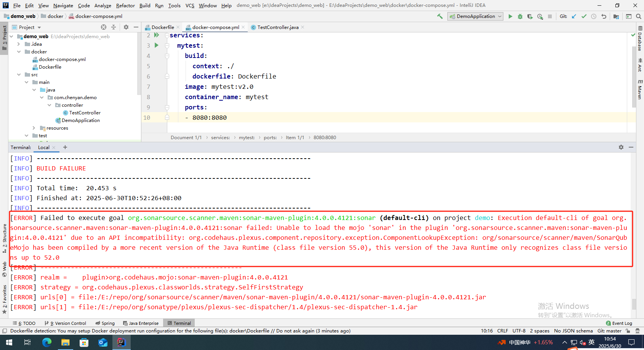Collapse the src folder node
Image resolution: width=644 pixels, height=350 pixels.
tap(19, 75)
